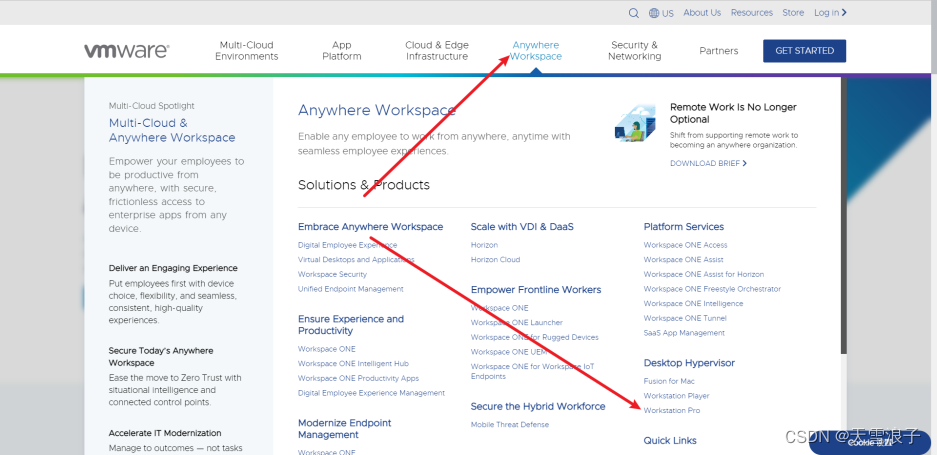Viewport: 937px width, 455px height.
Task: Open Unified Endpoint Management link
Action: tap(351, 289)
